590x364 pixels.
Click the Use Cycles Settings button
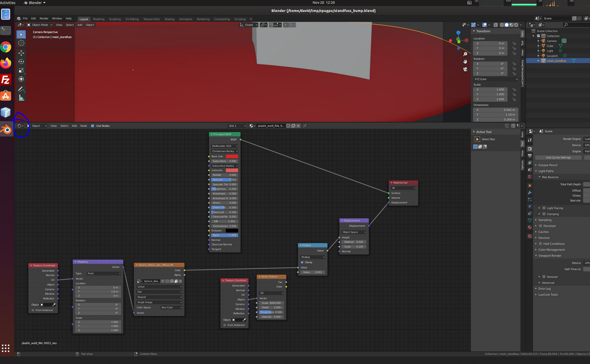click(x=558, y=158)
